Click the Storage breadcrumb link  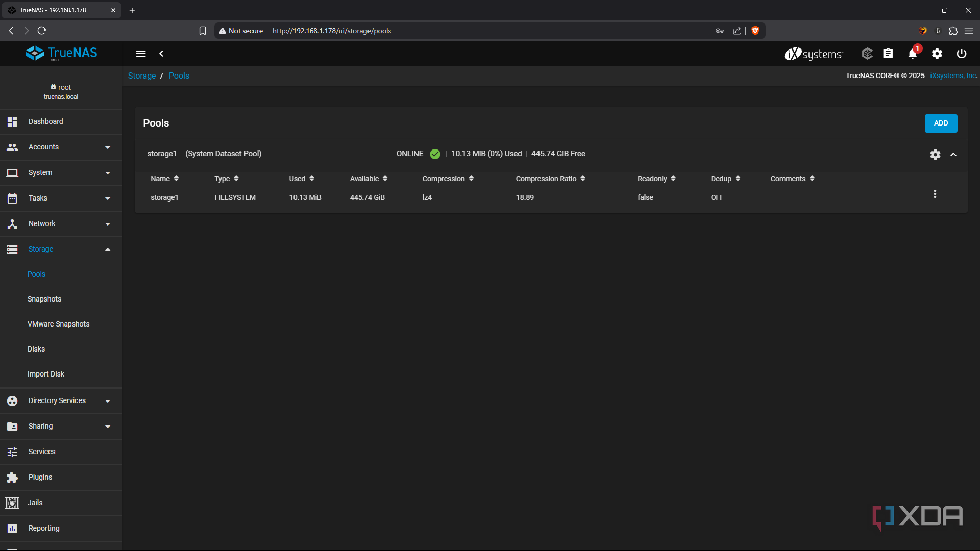[142, 76]
